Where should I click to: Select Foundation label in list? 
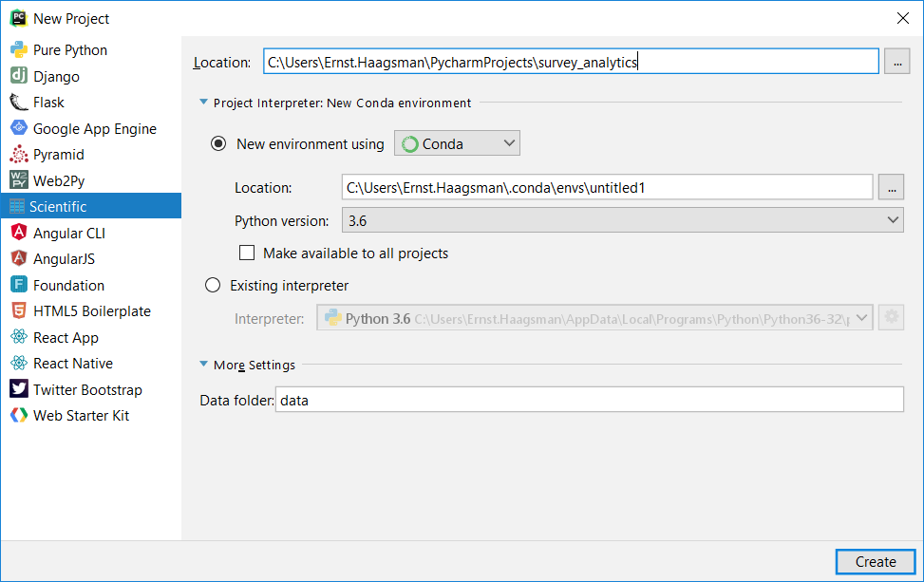pos(68,285)
